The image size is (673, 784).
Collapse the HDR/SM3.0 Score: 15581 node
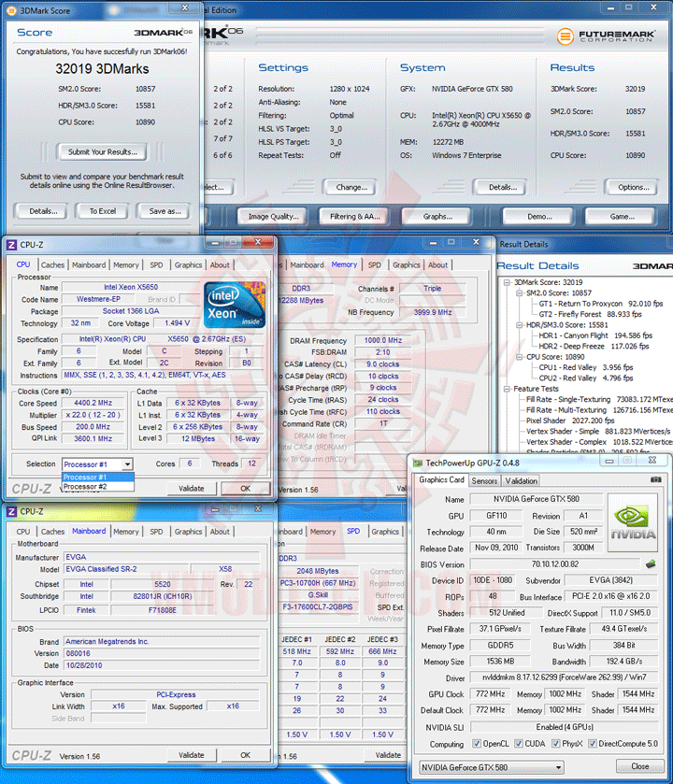[519, 325]
